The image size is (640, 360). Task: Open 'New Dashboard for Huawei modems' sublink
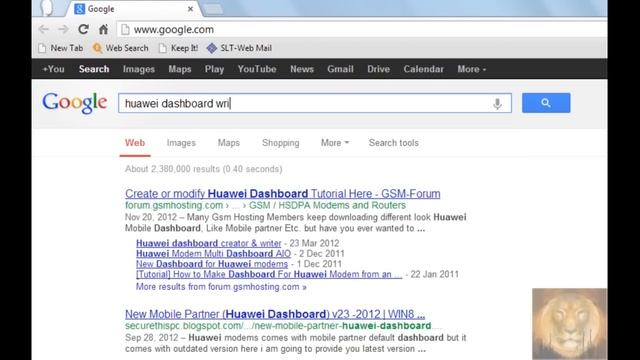(x=212, y=264)
